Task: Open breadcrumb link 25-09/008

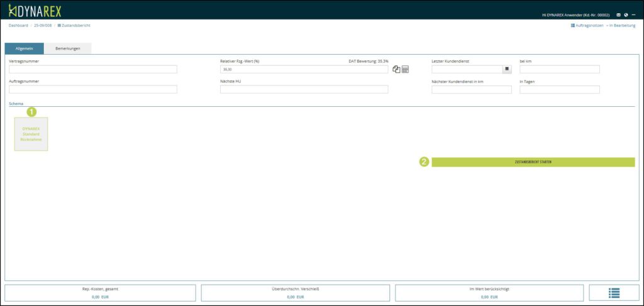Action: click(42, 26)
